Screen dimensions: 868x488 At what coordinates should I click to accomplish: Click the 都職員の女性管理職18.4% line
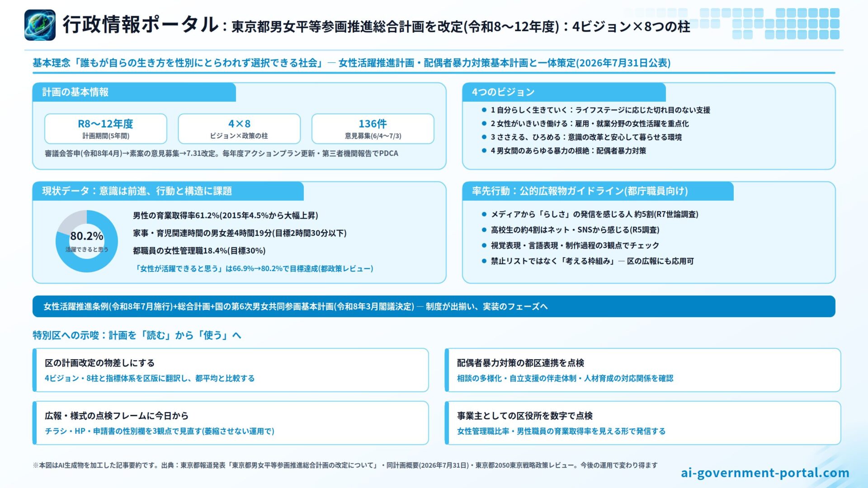click(199, 251)
